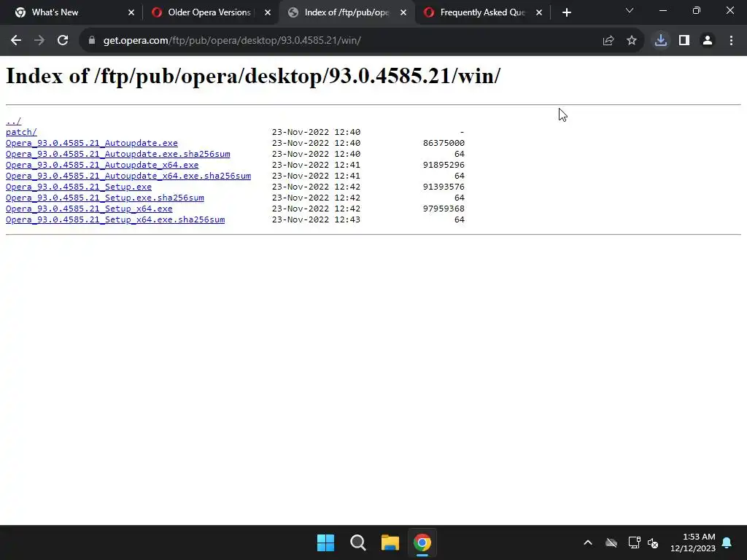Open the Chrome three-dot menu
Image resolution: width=747 pixels, height=560 pixels.
pos(731,41)
